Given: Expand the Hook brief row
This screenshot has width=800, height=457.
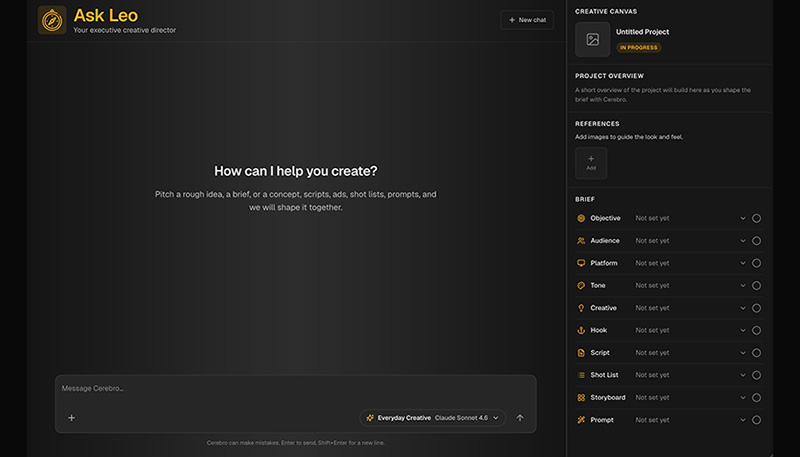Looking at the screenshot, I should 742,331.
